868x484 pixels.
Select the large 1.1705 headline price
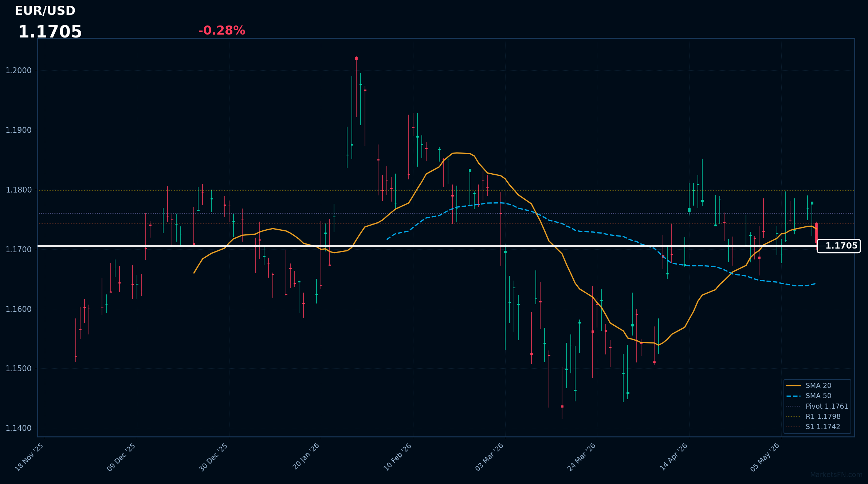pos(50,32)
